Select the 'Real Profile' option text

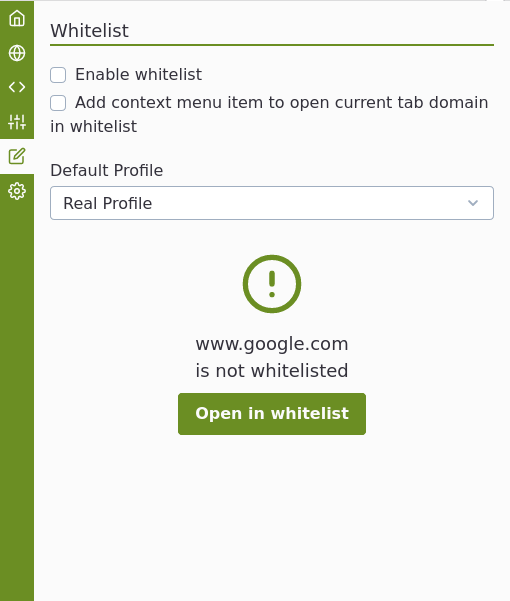click(x=108, y=203)
